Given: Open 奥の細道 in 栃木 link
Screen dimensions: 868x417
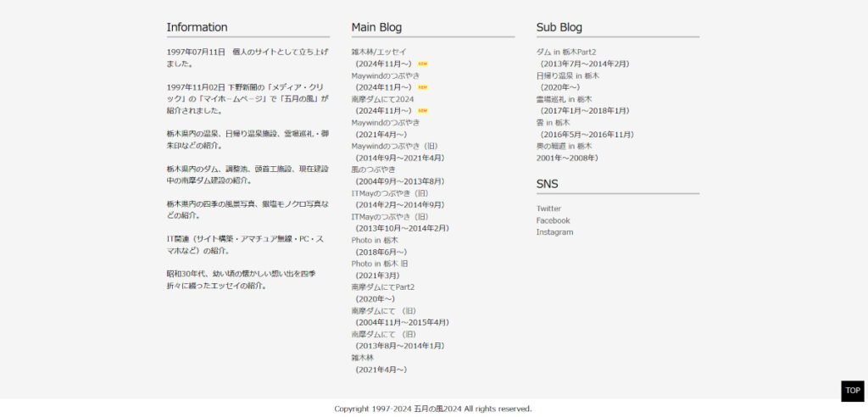Looking at the screenshot, I should [x=564, y=146].
